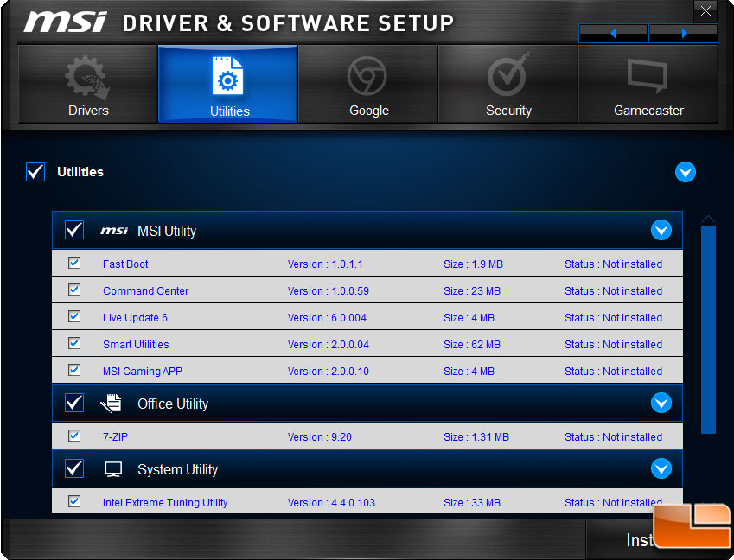Switch to the Drivers tab
734x560 pixels.
tap(88, 84)
